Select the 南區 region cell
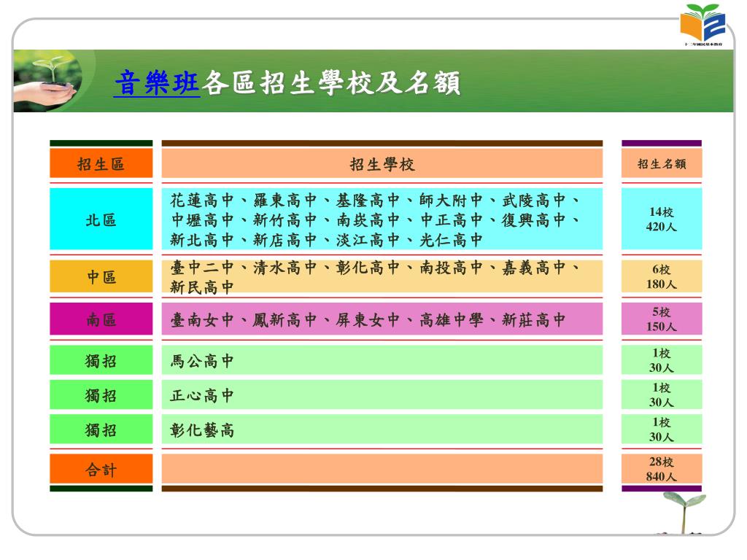 tap(101, 319)
